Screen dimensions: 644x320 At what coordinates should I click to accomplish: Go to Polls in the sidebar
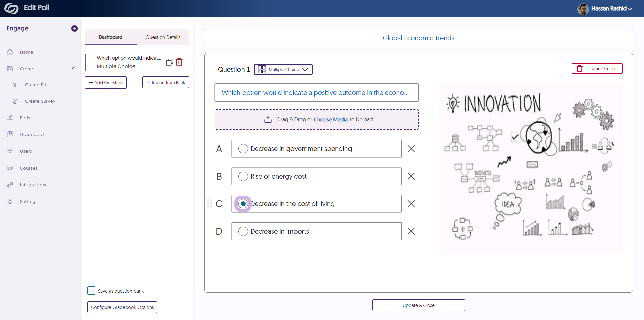25,118
